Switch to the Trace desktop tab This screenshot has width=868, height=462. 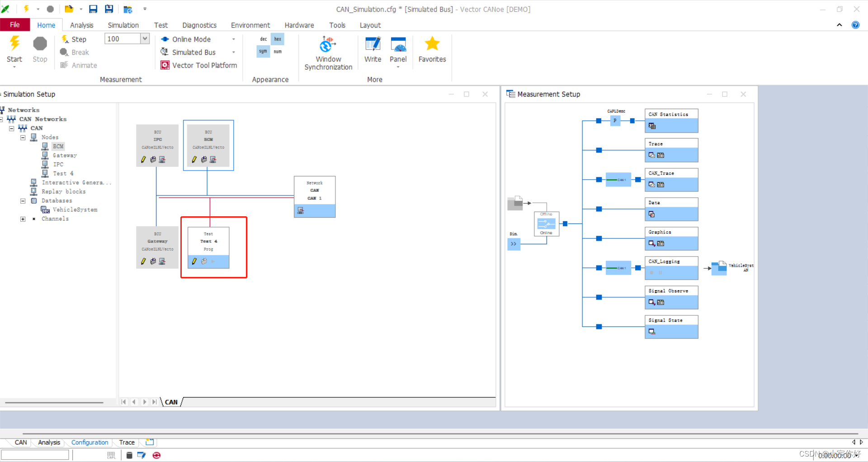(127, 443)
